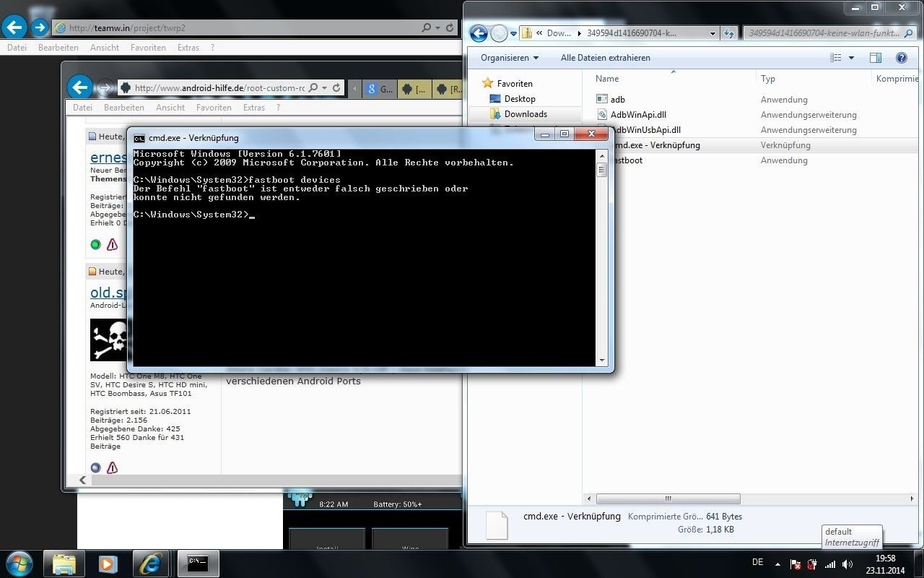Select Downloads in Explorer navigation pane
The image size is (924, 578).
click(526, 114)
